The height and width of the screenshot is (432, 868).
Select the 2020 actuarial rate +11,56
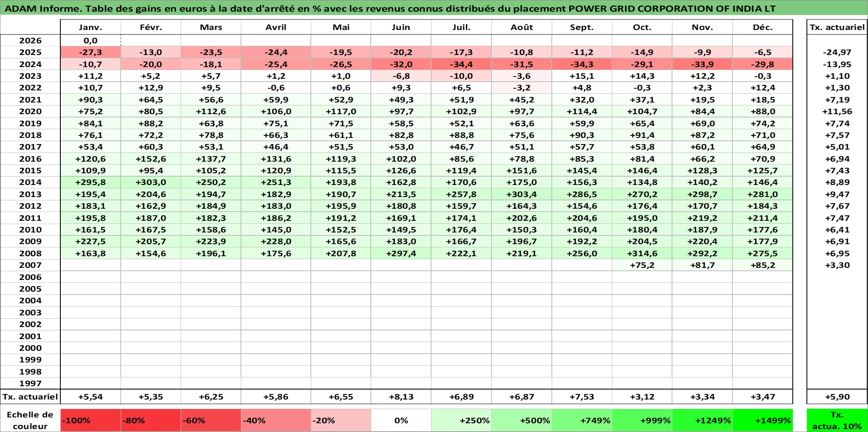[837, 111]
